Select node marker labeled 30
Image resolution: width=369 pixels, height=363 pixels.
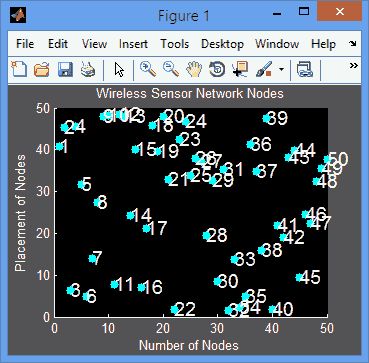pos(218,281)
